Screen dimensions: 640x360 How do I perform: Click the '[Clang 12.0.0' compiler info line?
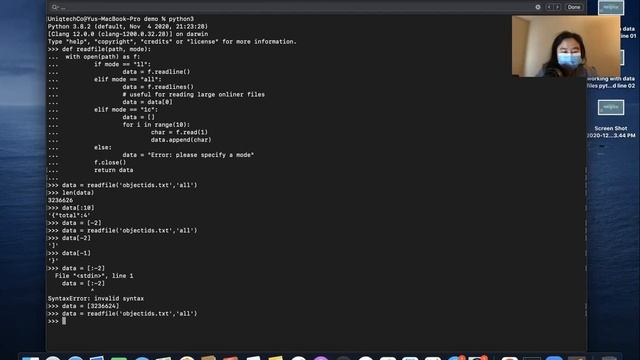tap(128, 34)
